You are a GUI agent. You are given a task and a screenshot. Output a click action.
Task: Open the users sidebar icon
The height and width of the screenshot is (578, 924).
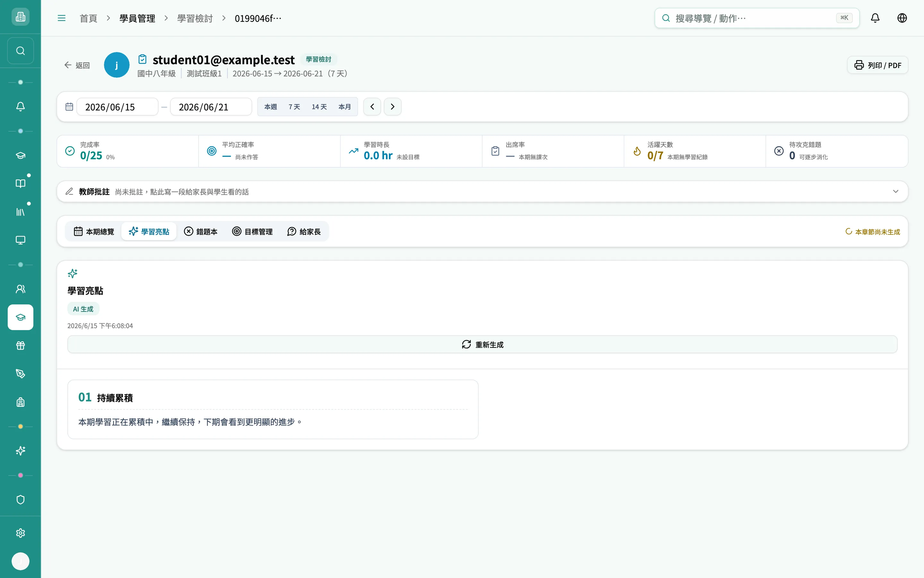pyautogui.click(x=20, y=289)
